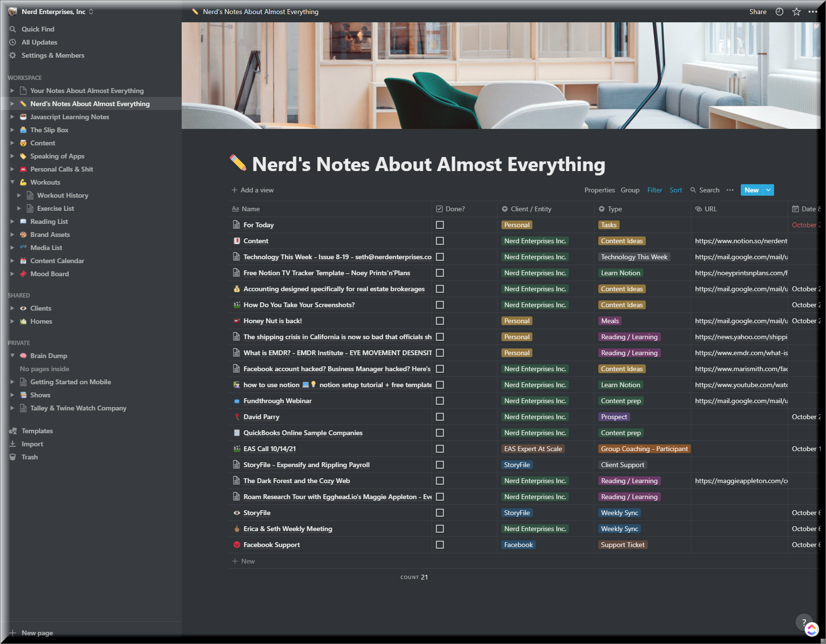Open the page history clock icon

coord(779,12)
